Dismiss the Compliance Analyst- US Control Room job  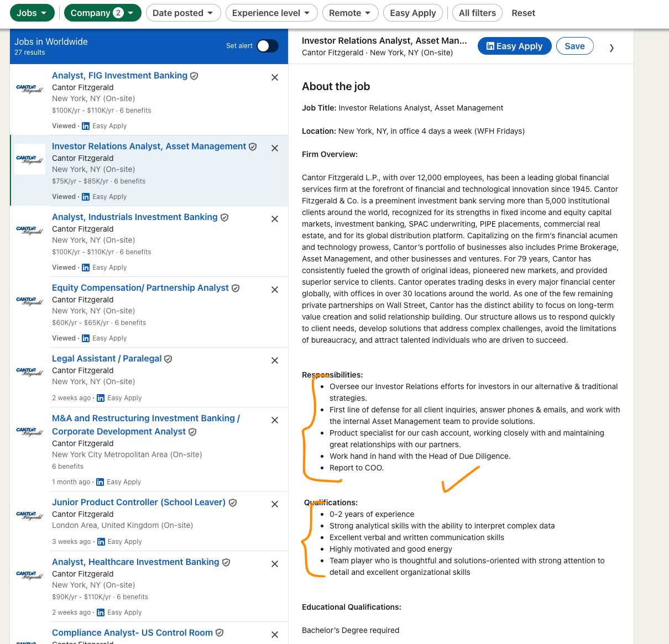pyautogui.click(x=275, y=635)
